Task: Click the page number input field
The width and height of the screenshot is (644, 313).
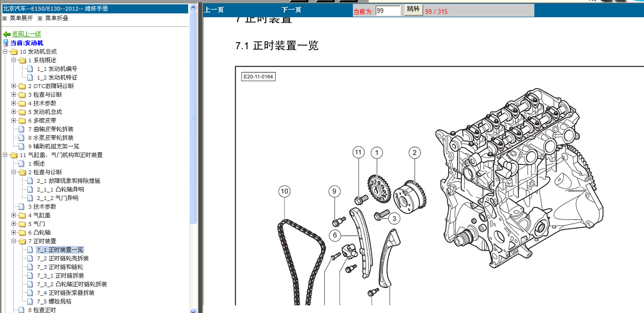Action: click(388, 11)
